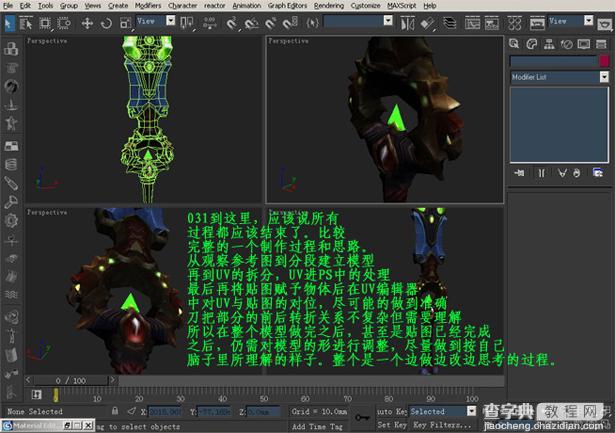Step time slider forward one frame
Viewport: 615px width, 433px height.
click(113, 380)
